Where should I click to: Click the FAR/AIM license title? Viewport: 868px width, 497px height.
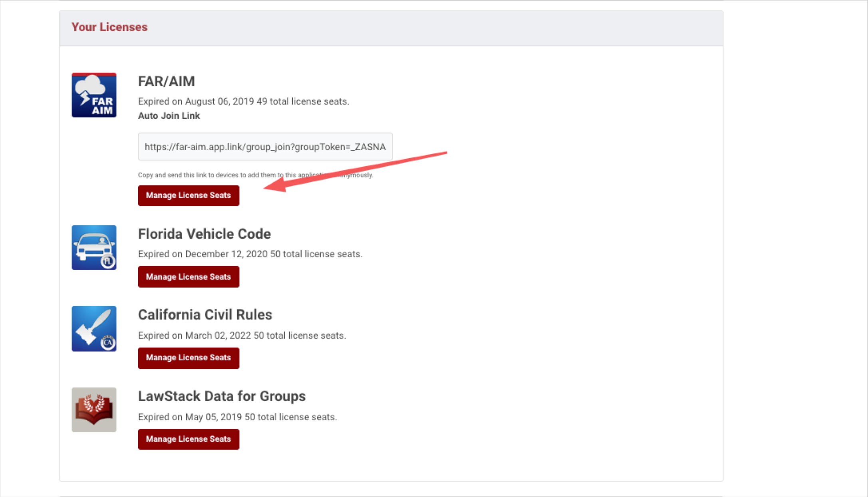point(166,81)
